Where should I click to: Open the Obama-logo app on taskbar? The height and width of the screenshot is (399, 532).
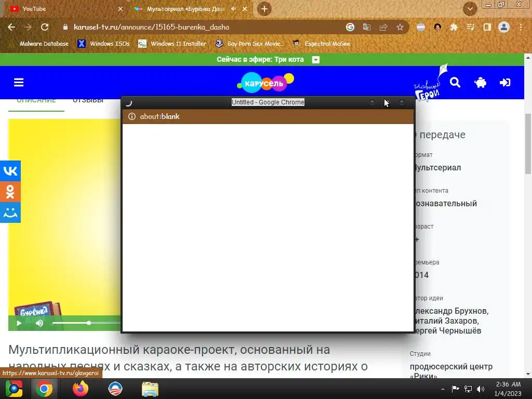tap(115, 389)
